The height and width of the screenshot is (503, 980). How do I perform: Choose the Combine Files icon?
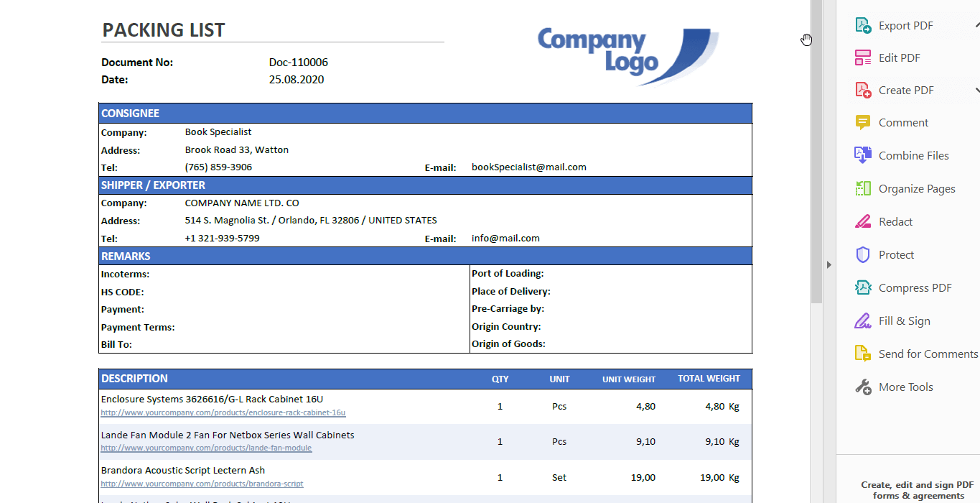pos(863,155)
